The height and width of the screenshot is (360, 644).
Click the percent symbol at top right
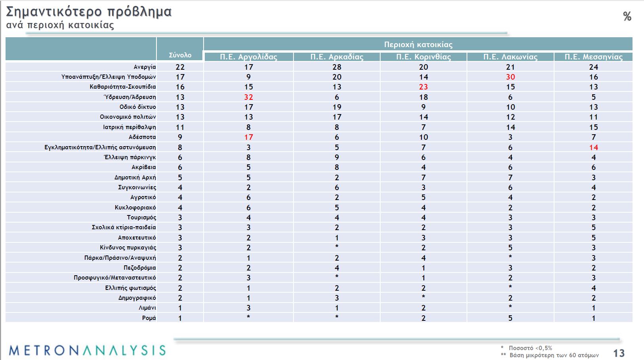pos(627,16)
